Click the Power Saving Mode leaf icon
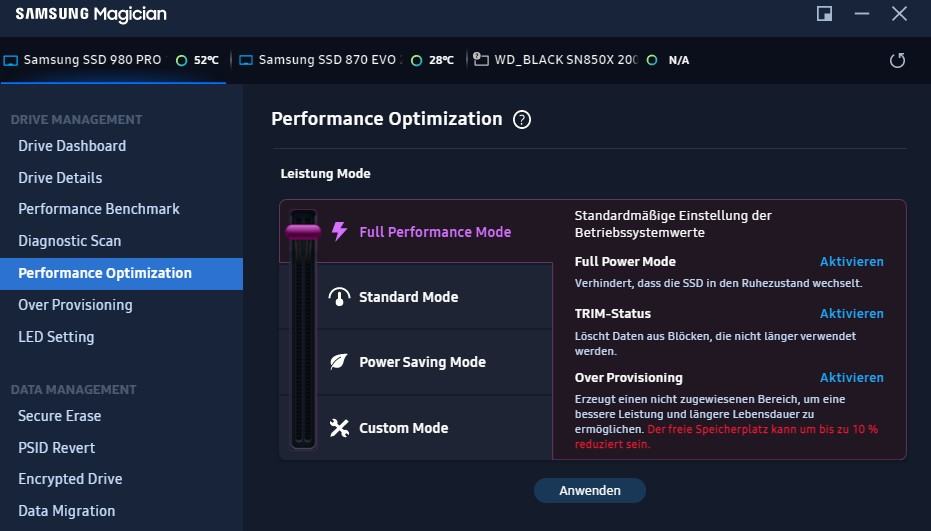 pos(338,361)
